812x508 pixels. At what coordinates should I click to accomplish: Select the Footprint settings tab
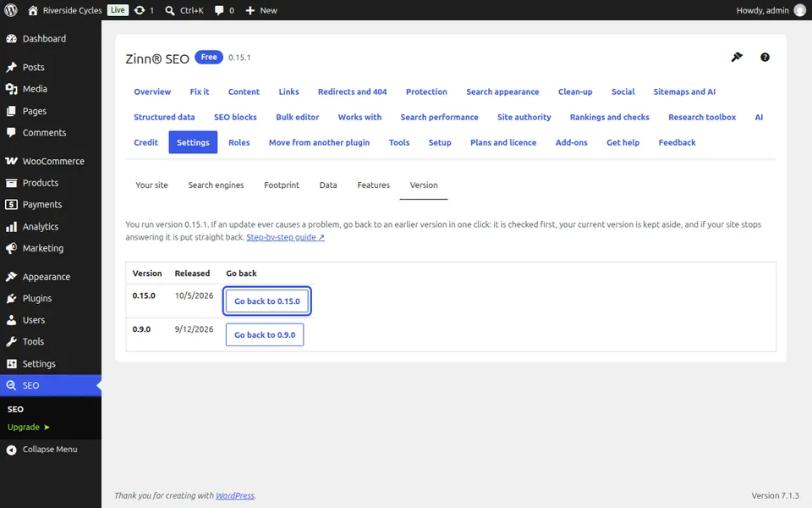click(x=282, y=185)
